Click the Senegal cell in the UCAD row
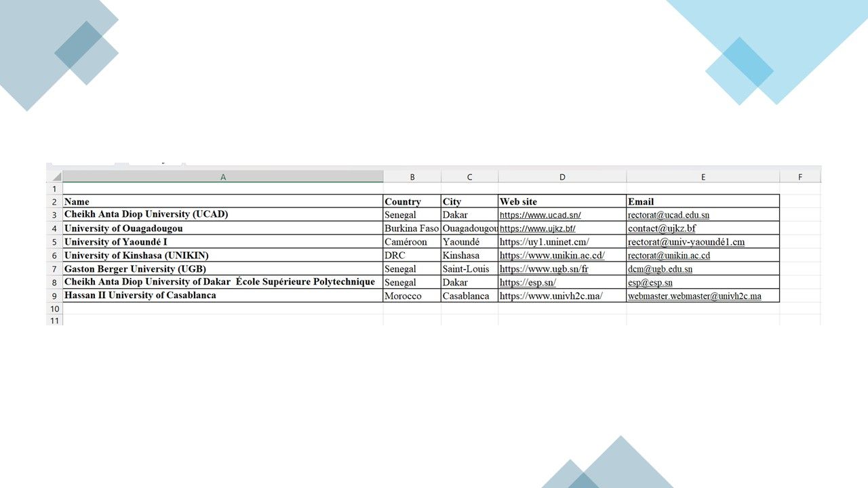Viewport: 868px width, 488px height. point(412,215)
